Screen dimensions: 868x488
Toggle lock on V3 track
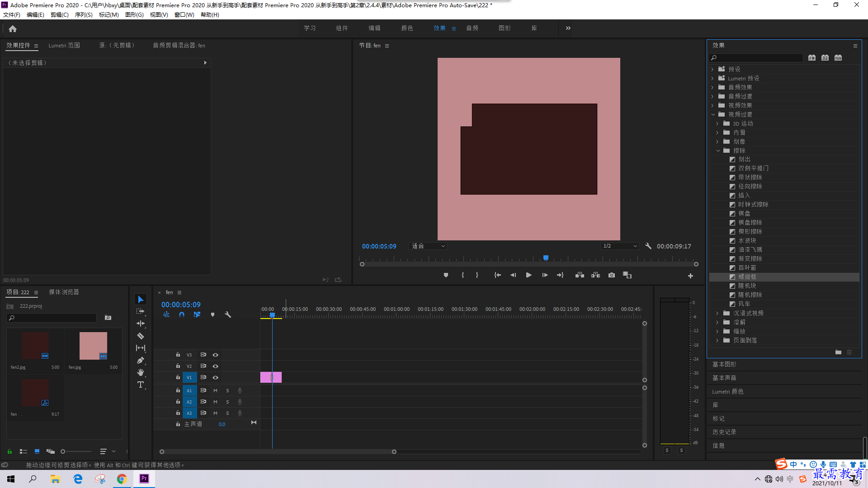point(178,355)
